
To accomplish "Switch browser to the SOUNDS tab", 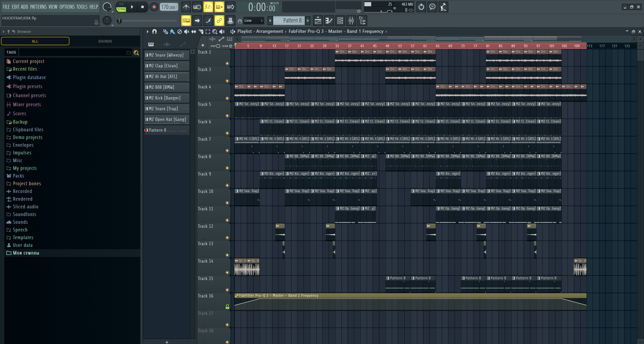I will pyautogui.click(x=105, y=41).
